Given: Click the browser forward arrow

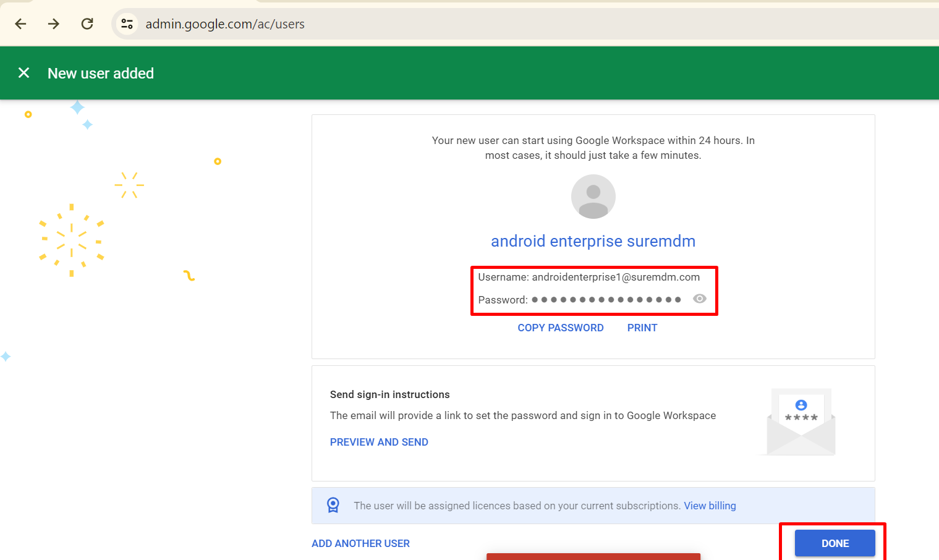Looking at the screenshot, I should [x=54, y=24].
